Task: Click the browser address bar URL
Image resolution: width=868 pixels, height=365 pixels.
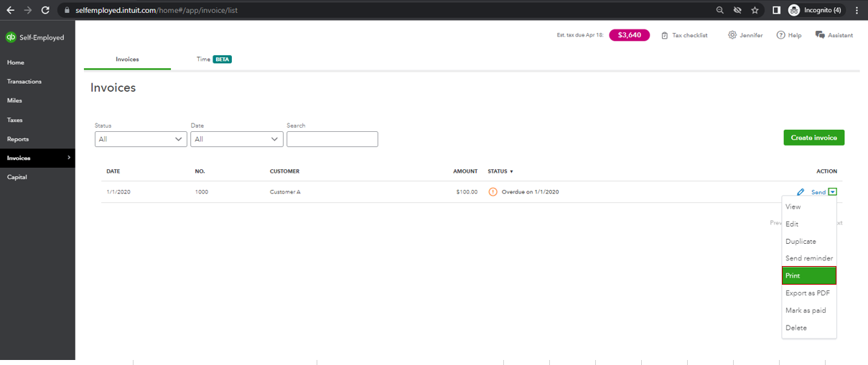Action: [x=157, y=11]
